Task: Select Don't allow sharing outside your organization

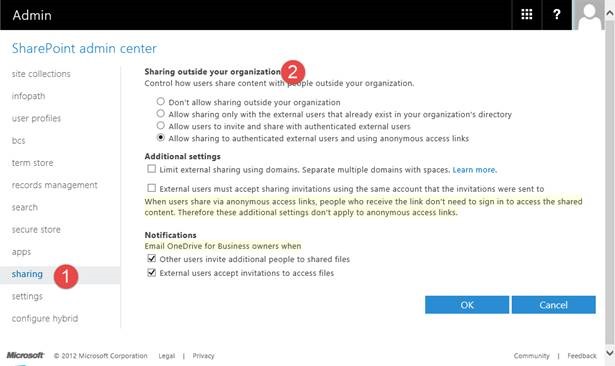Action: coord(160,102)
